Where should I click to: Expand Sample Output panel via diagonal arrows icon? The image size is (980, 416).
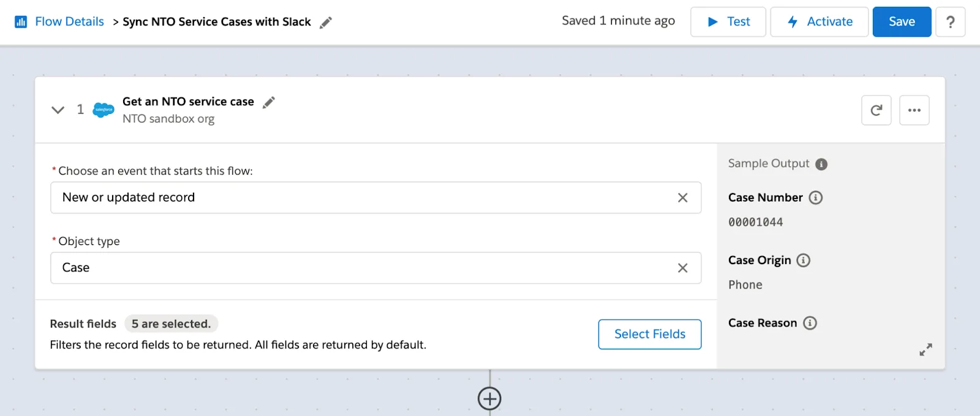(925, 349)
